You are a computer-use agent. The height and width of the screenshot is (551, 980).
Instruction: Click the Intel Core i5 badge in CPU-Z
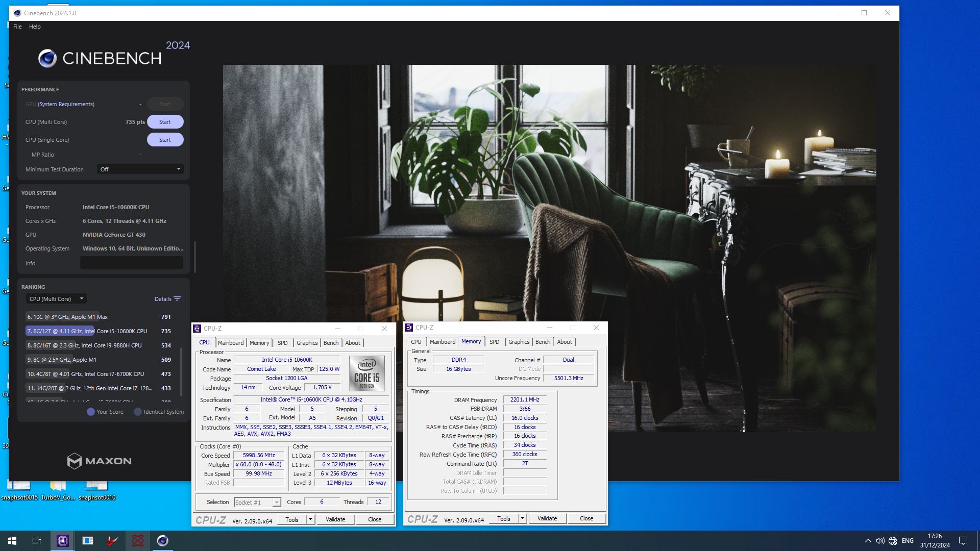(367, 373)
